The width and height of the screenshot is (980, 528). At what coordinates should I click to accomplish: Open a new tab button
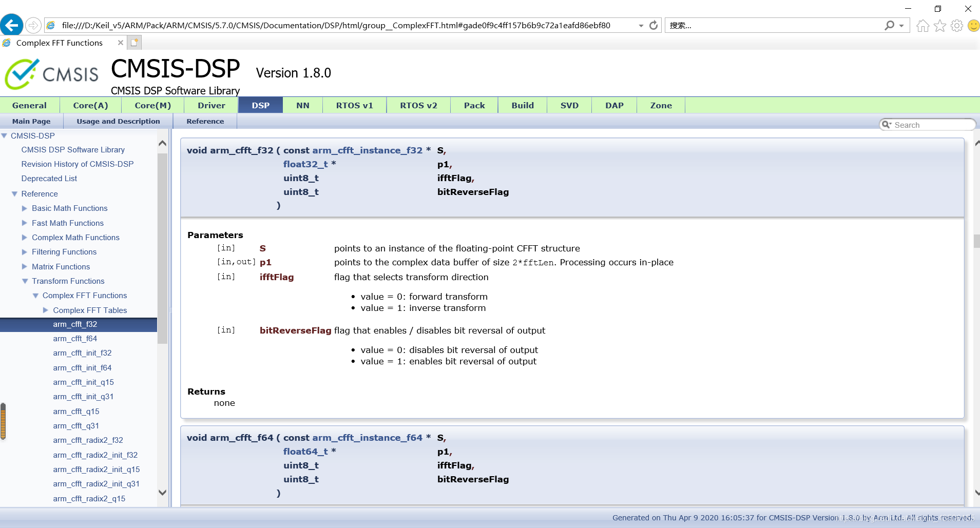click(x=134, y=43)
